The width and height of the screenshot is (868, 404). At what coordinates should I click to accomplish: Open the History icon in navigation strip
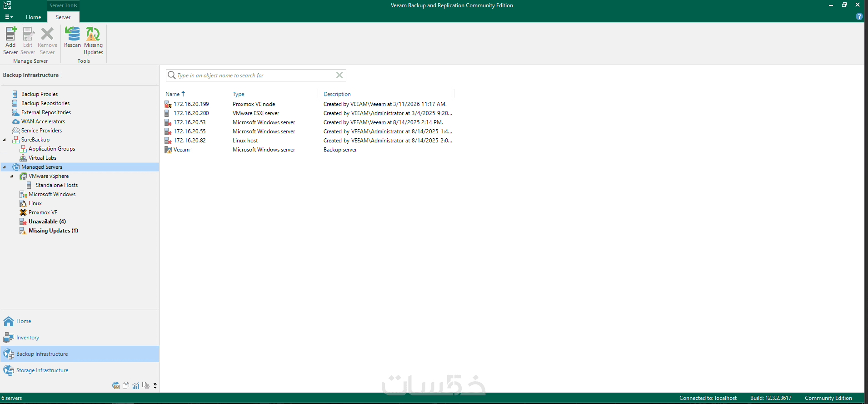pos(146,385)
